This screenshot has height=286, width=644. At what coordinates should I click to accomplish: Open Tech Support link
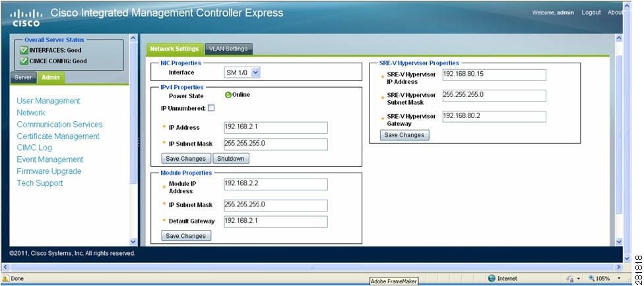[x=40, y=183]
